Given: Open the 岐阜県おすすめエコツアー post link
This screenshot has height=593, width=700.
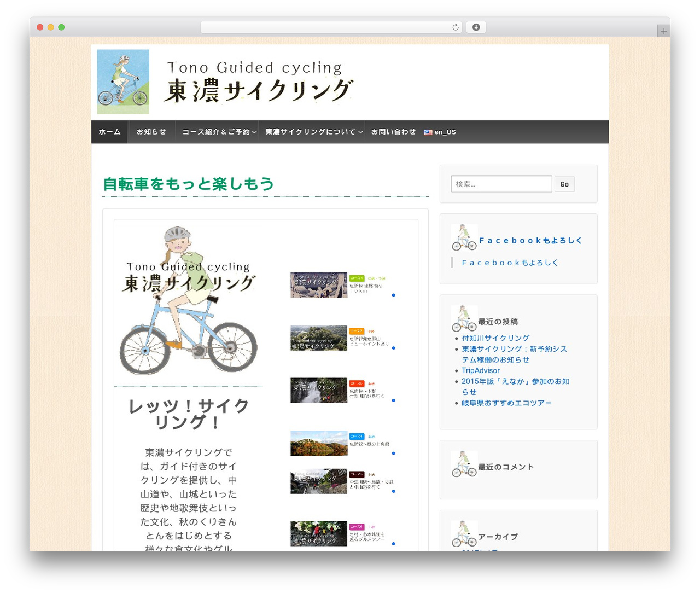Looking at the screenshot, I should (x=506, y=403).
